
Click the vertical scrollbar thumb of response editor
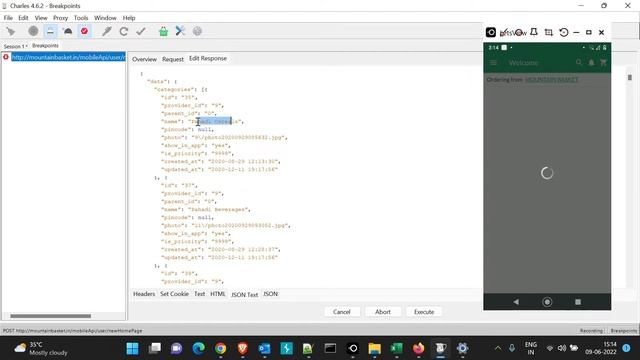(630, 77)
